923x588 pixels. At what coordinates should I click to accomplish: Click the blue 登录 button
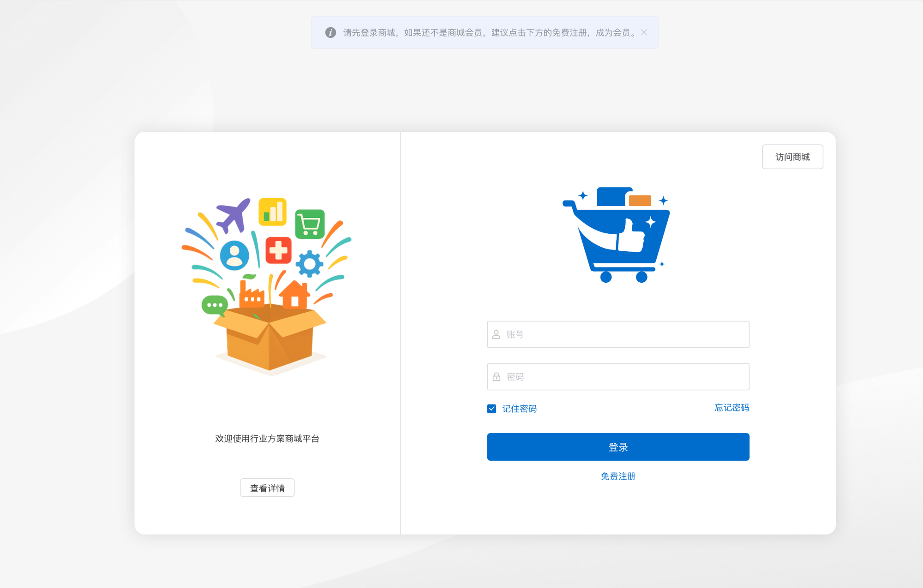coord(618,447)
